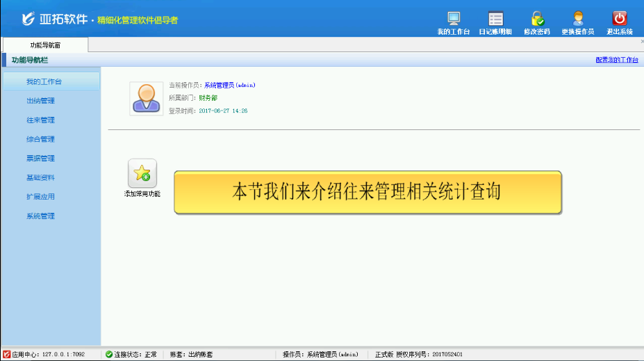The height and width of the screenshot is (361, 644).
Task: Click the 配置我的工作台 link
Action: click(x=616, y=61)
